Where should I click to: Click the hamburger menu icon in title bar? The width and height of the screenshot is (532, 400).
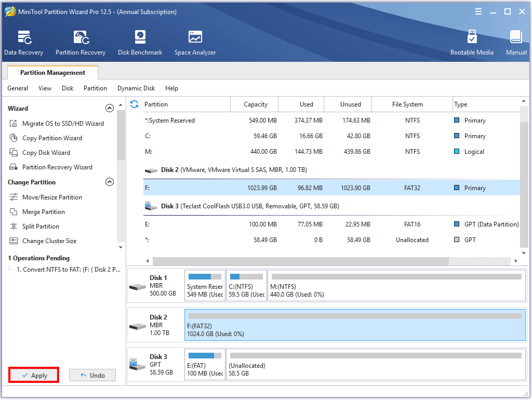pos(478,11)
